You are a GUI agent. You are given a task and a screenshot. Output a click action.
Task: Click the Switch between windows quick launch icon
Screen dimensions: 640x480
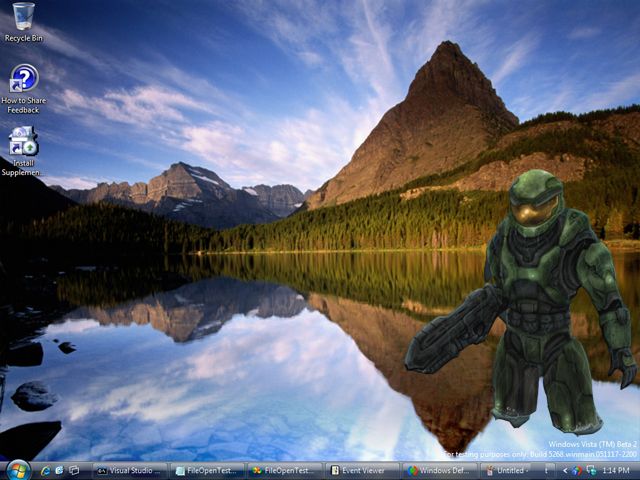pos(73,471)
